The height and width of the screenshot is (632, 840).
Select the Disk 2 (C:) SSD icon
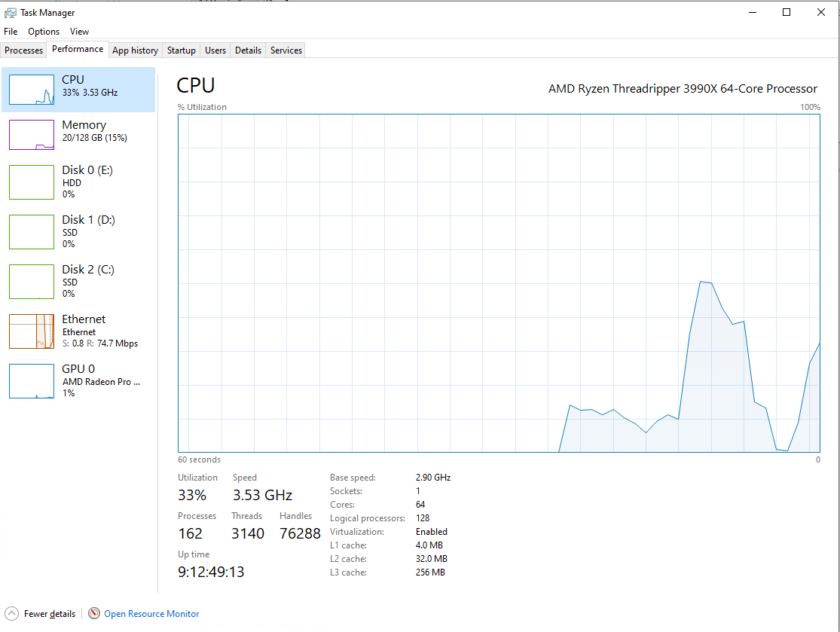[x=31, y=281]
